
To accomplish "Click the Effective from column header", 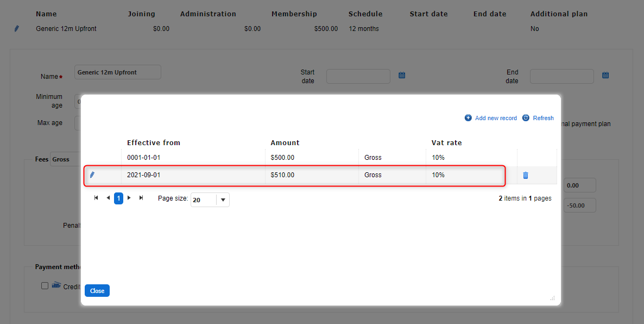I will 154,143.
